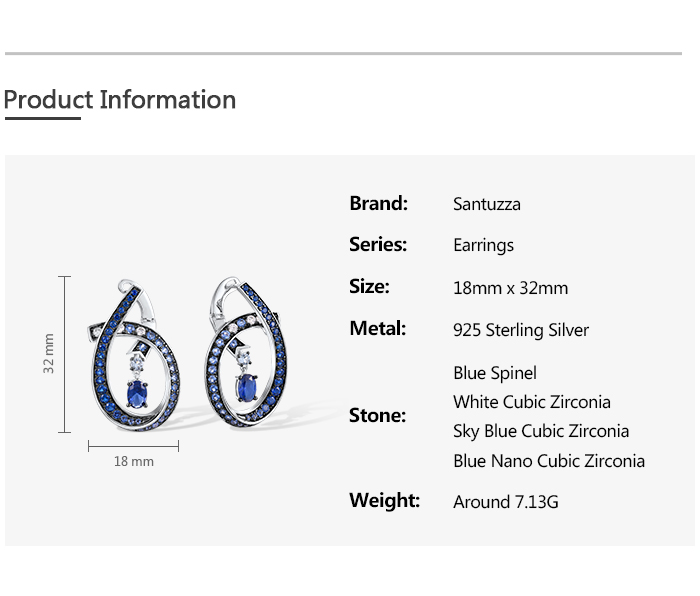This screenshot has height=596, width=700.
Task: Select the White Cubic Zirconia entry
Action: (531, 402)
